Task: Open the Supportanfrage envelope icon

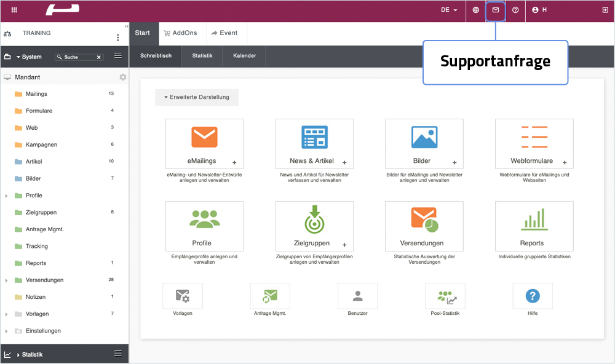Action: click(x=496, y=10)
